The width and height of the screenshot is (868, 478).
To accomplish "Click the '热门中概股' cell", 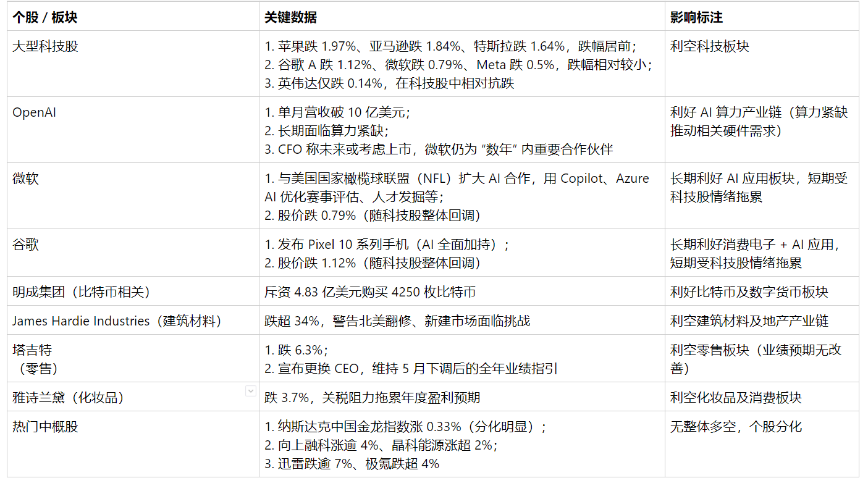I will [x=133, y=443].
